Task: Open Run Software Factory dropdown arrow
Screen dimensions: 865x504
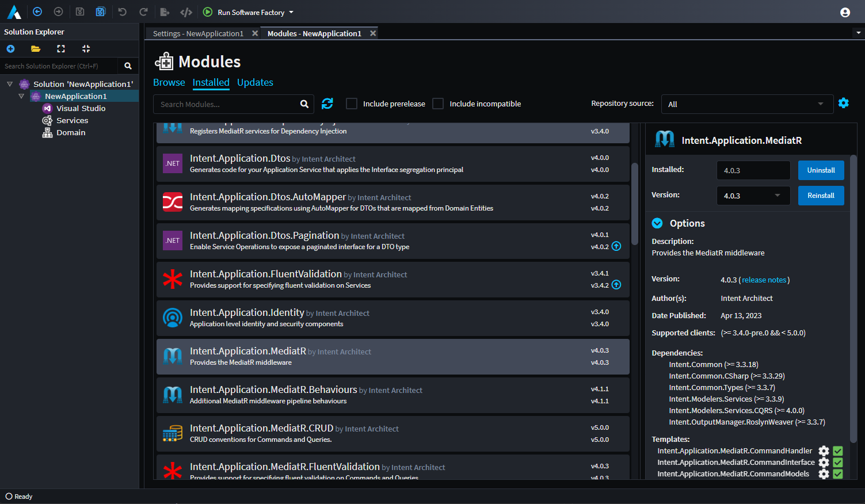Action: click(x=291, y=12)
